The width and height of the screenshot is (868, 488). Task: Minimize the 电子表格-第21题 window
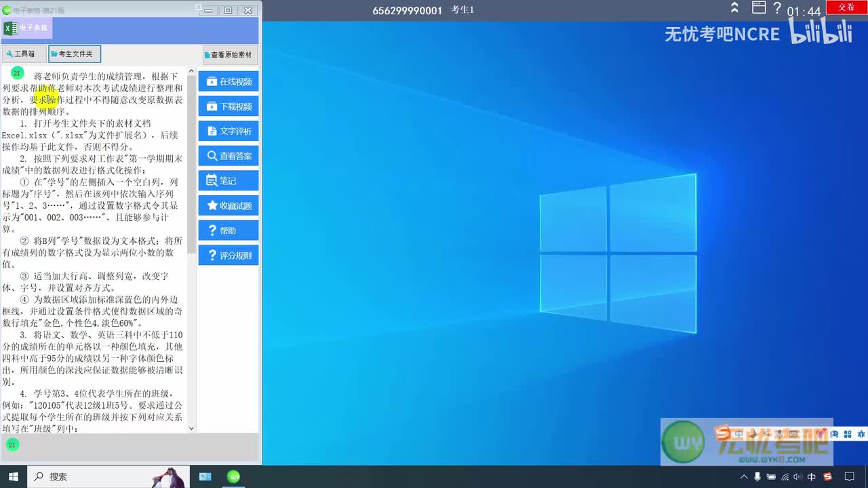click(x=207, y=9)
